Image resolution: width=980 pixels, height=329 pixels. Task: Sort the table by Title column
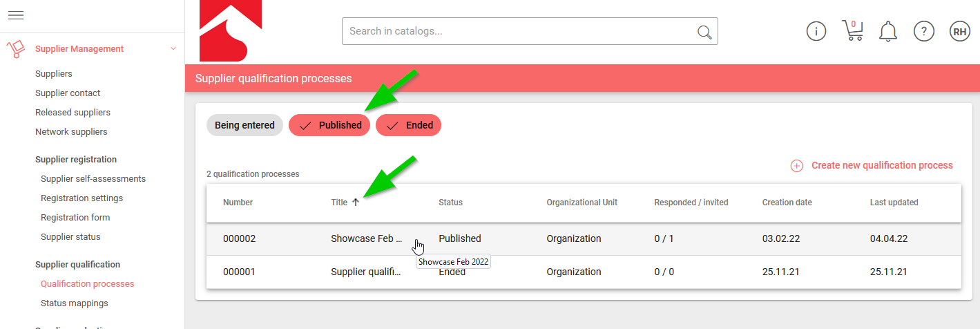(339, 203)
